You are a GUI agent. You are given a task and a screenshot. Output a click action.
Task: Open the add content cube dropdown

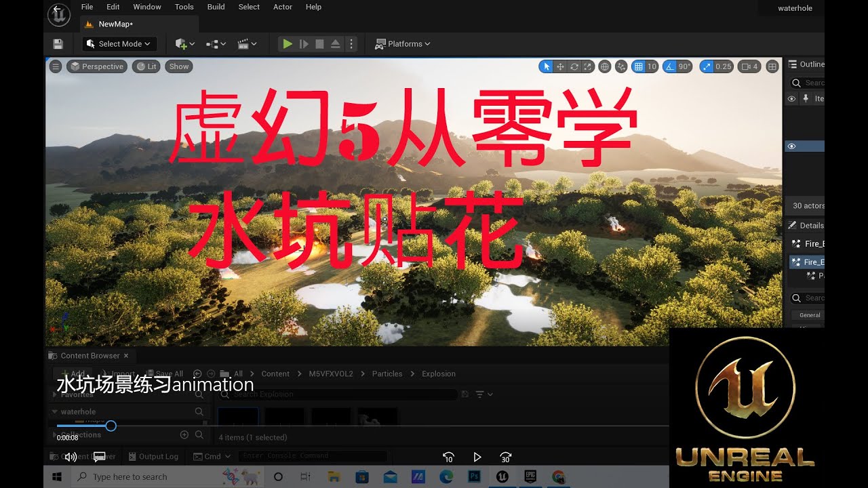pos(184,44)
